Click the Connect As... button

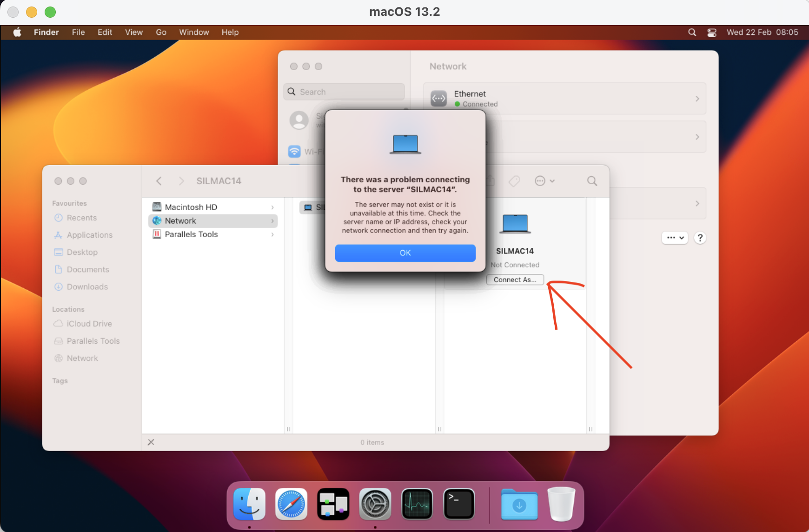[x=515, y=279]
